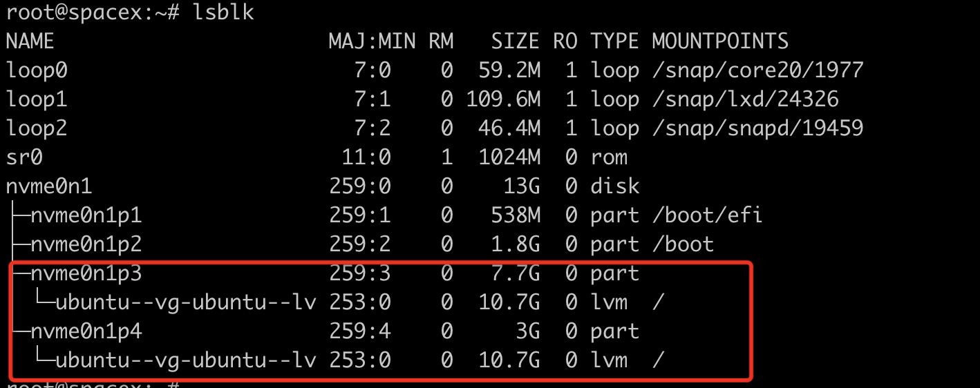Click the 3G size value

pos(527,331)
